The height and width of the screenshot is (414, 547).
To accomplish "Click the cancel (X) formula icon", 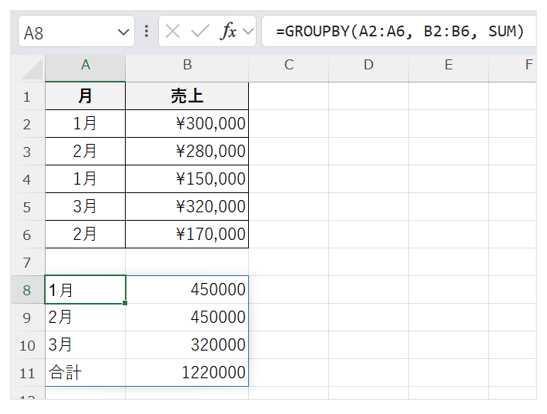I will coord(173,31).
